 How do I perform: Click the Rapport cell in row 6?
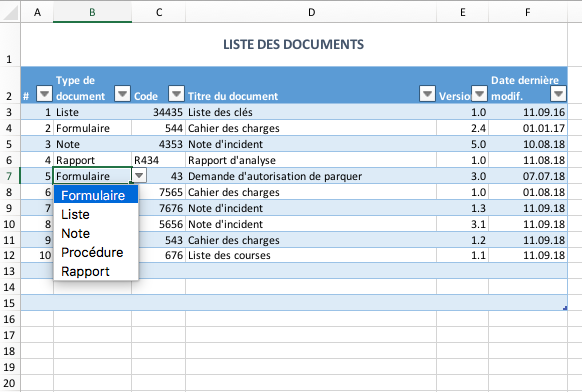point(92,160)
